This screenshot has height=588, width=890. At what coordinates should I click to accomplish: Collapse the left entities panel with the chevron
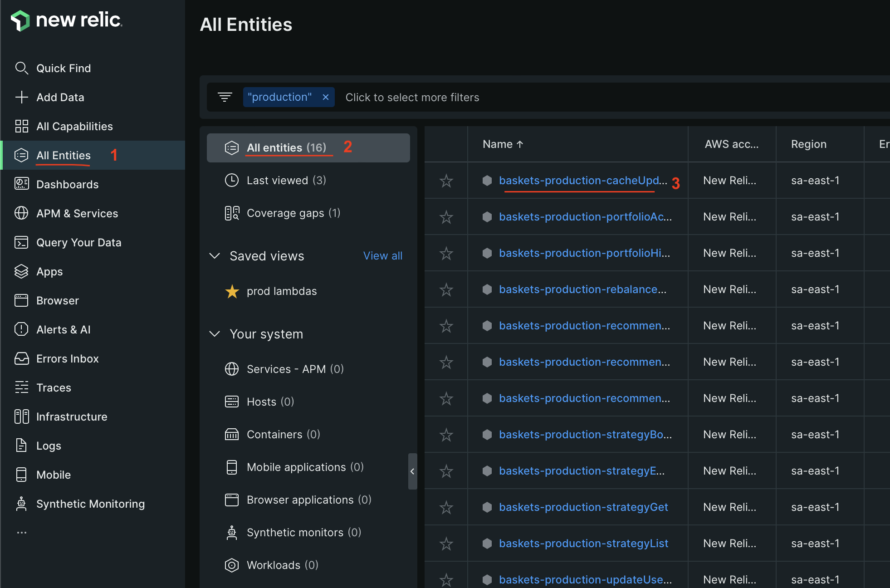412,471
